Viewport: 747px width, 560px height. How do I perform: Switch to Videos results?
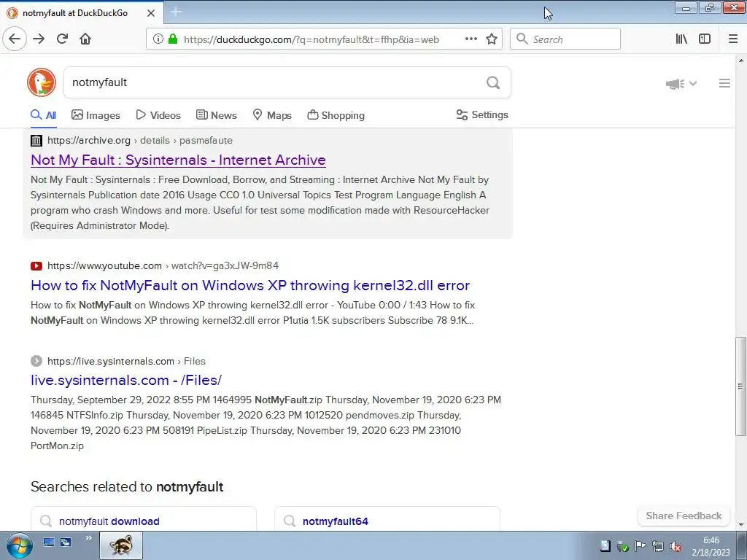[x=158, y=115]
